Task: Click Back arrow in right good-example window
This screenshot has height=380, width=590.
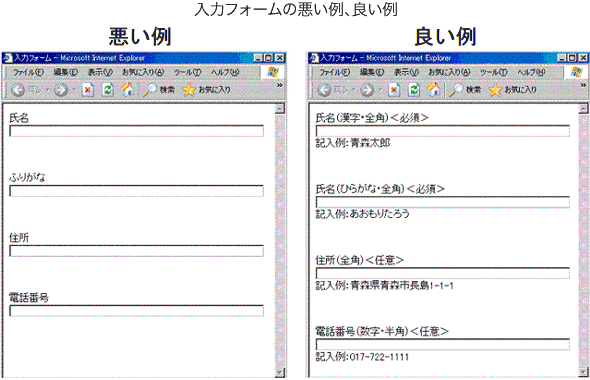Action: point(324,90)
